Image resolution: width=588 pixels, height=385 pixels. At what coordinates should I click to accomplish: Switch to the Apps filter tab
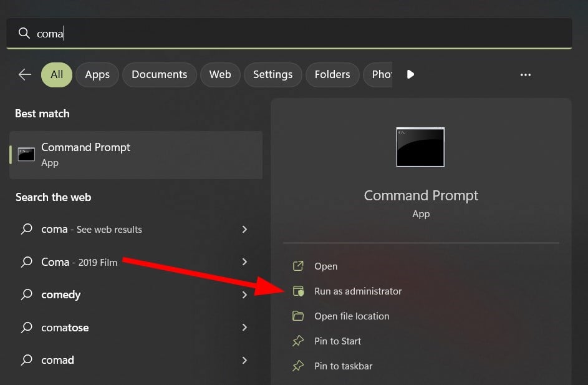[x=97, y=75]
